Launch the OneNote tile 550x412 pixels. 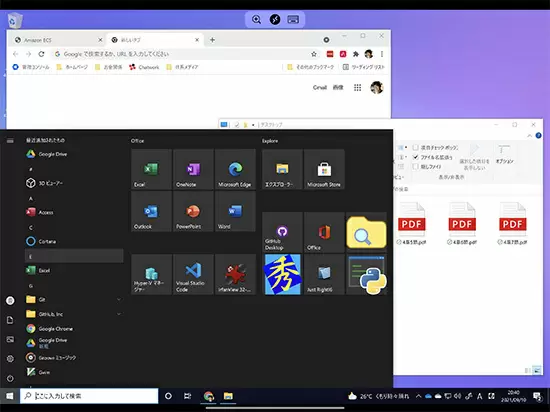193,169
